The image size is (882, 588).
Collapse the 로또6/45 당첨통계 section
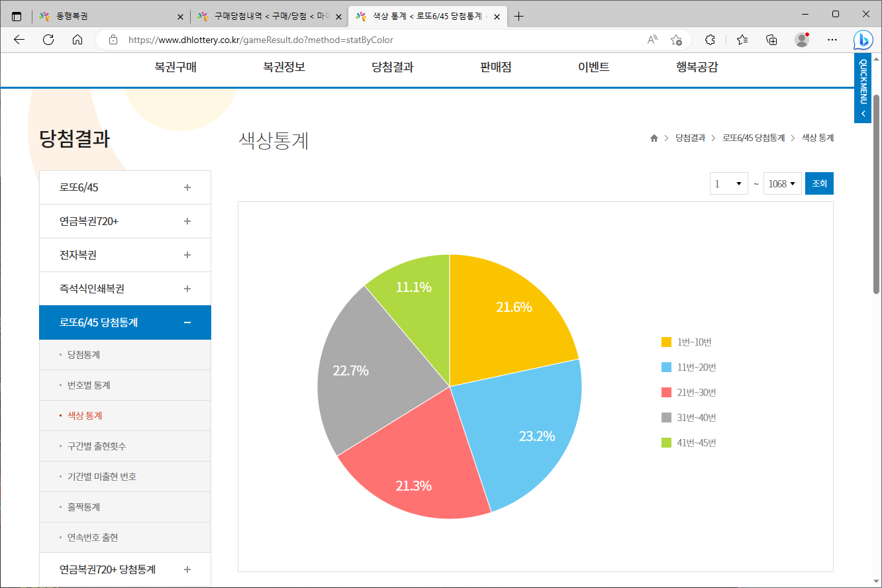pyautogui.click(x=125, y=322)
